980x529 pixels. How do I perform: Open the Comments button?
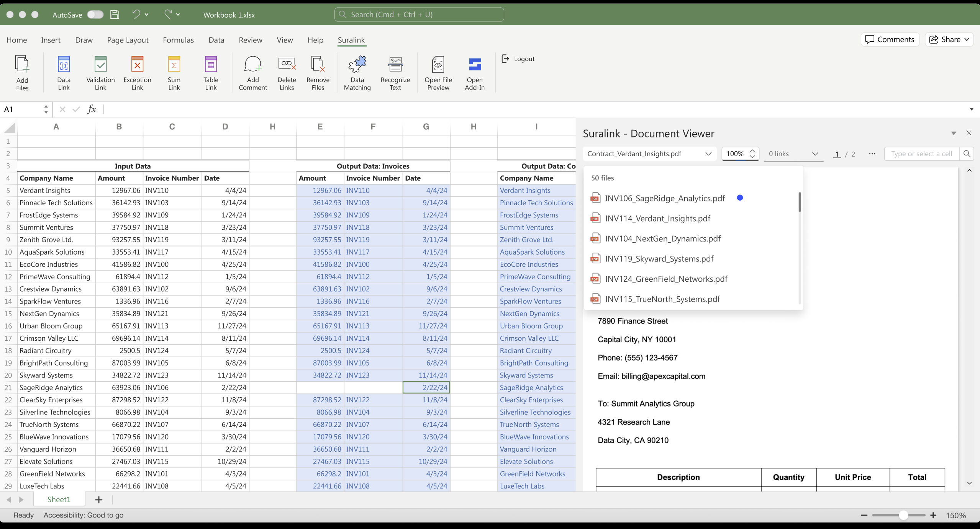point(890,39)
